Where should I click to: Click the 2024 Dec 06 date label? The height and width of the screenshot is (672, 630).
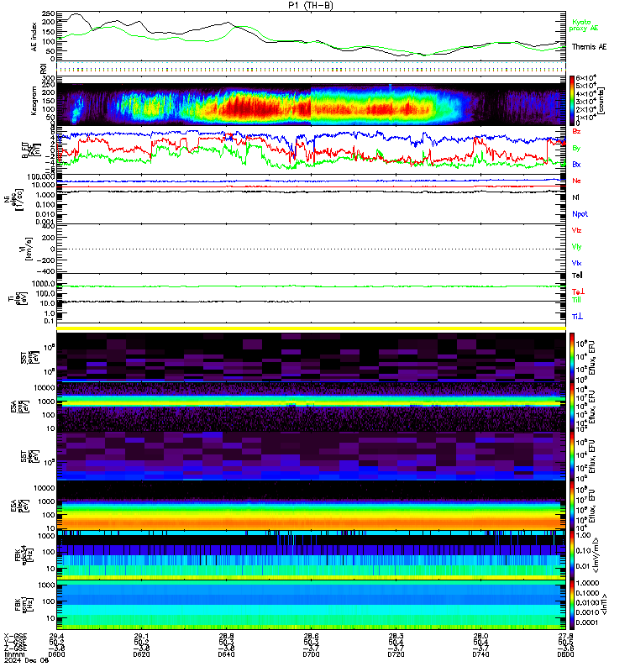pos(26,660)
